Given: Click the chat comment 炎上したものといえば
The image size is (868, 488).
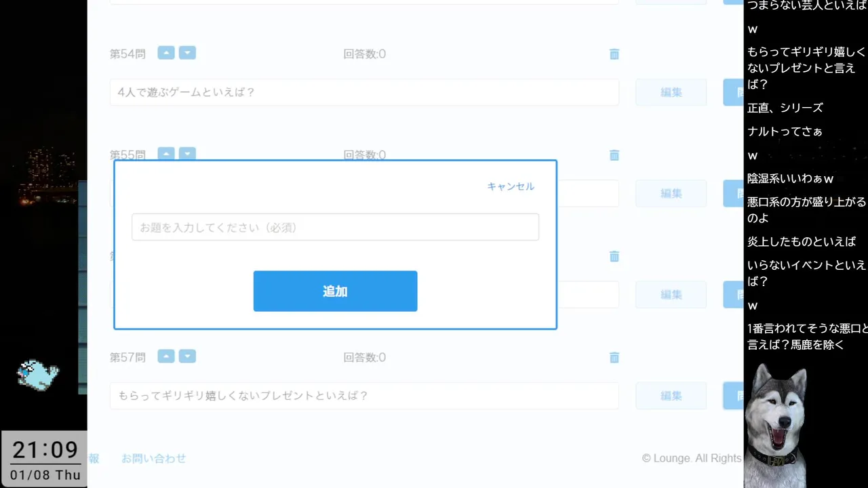Looking at the screenshot, I should pos(802,241).
